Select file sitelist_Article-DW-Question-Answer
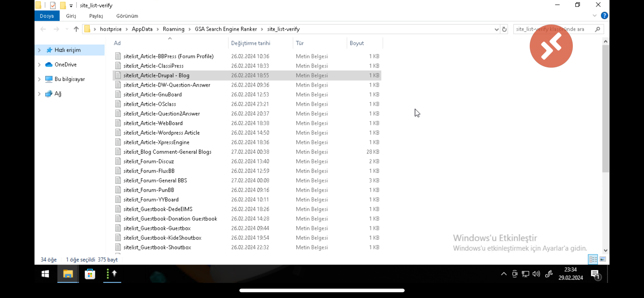The height and width of the screenshot is (298, 644). 167,85
